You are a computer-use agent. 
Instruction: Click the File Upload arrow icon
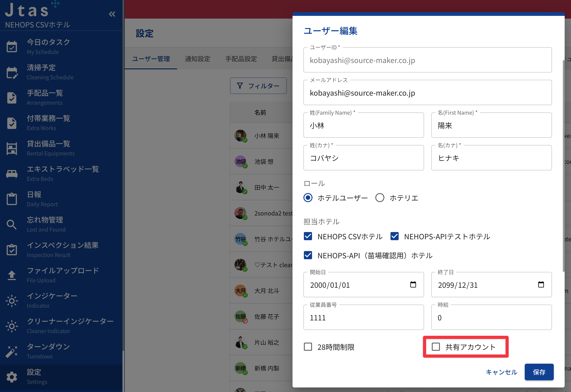pyautogui.click(x=12, y=275)
